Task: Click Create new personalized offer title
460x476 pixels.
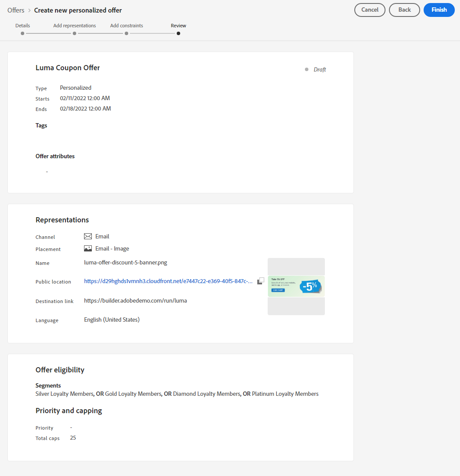Action: [78, 10]
